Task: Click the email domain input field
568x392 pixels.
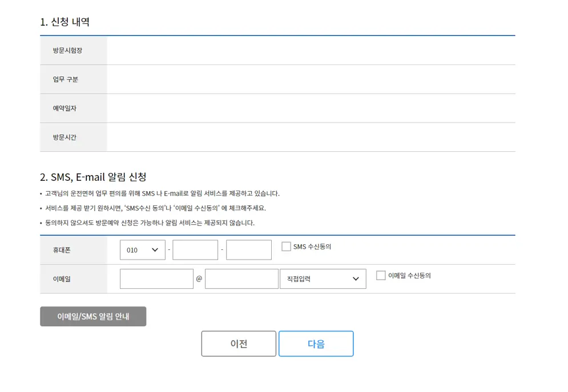Action: click(x=241, y=278)
